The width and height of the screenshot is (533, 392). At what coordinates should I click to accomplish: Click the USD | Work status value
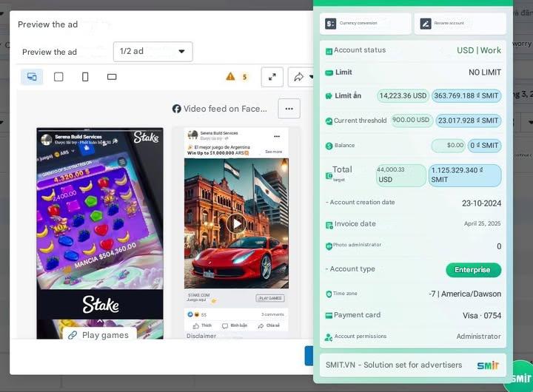(479, 50)
